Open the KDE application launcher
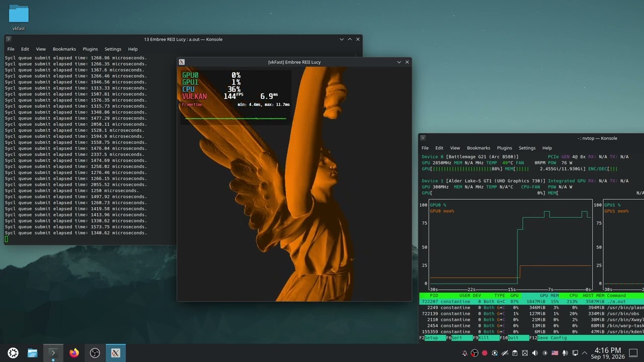The width and height of the screenshot is (644, 362). 13,353
